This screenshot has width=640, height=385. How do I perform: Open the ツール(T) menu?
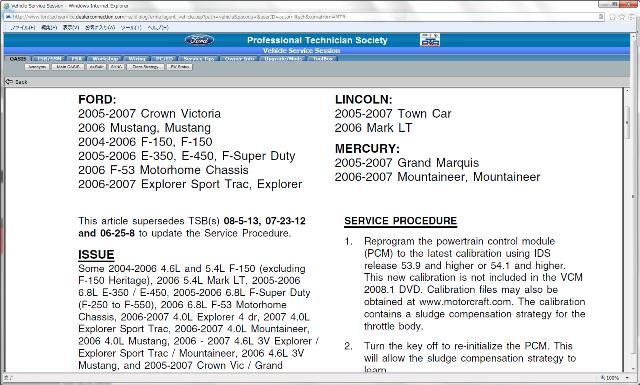(131, 27)
